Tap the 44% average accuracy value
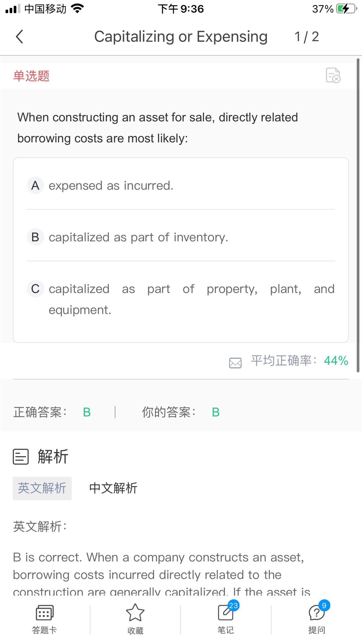Screen dimensions: 362x644 click(336, 361)
